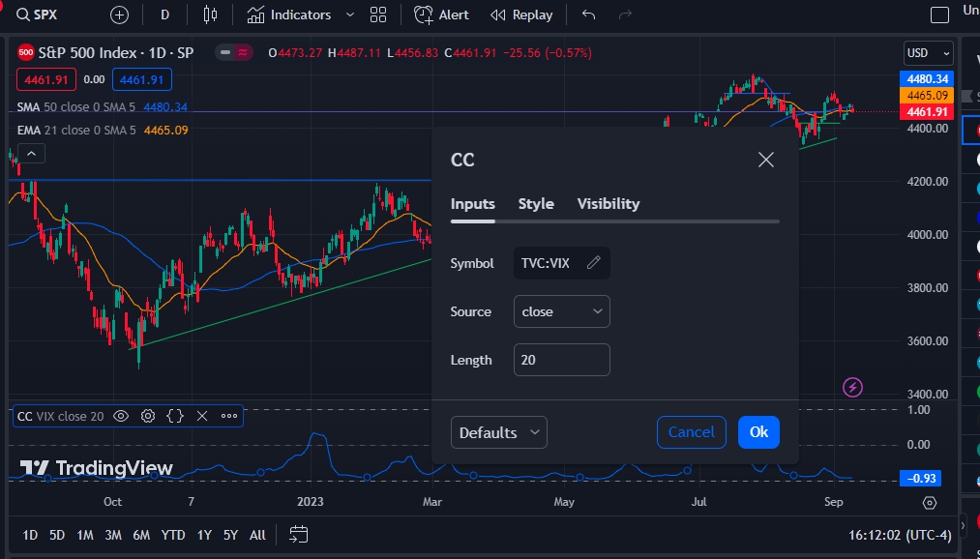
Task: Toggle the status pill icon next to the symbol name
Action: [234, 53]
